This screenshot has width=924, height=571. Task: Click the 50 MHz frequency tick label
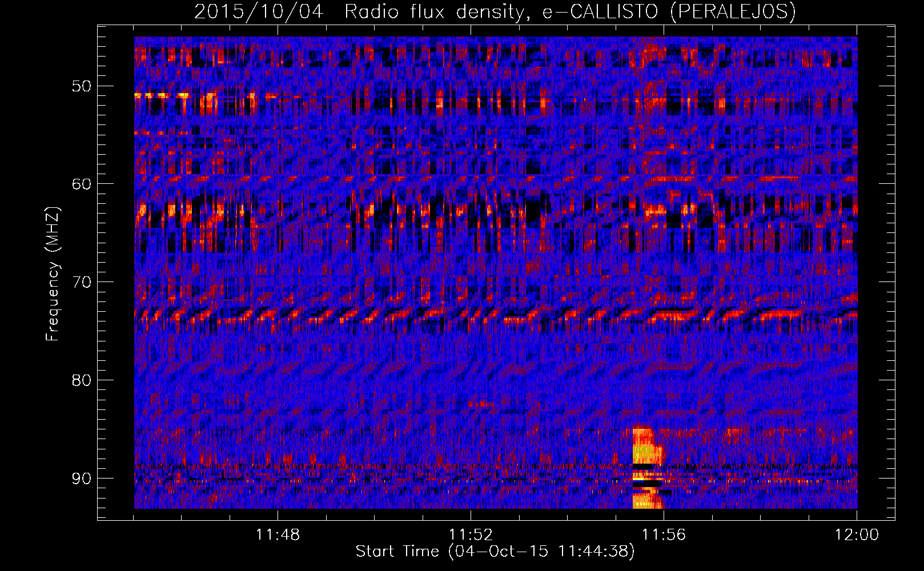81,86
